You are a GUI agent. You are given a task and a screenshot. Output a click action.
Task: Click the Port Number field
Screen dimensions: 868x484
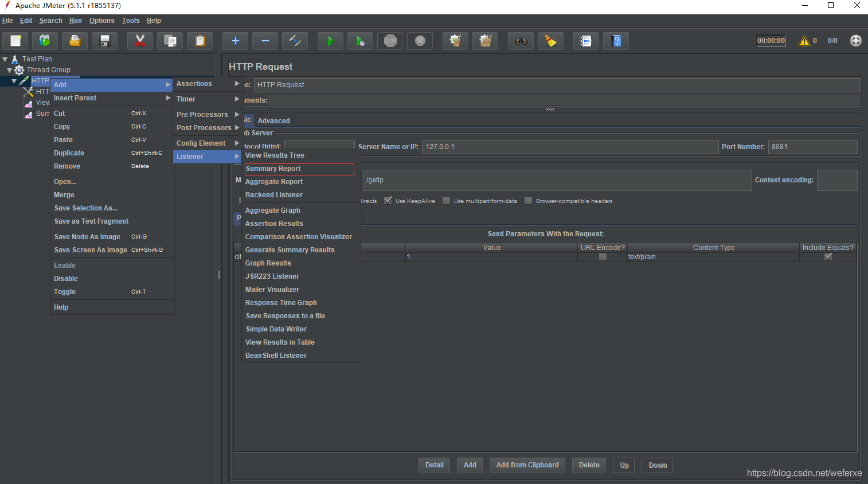coord(813,147)
